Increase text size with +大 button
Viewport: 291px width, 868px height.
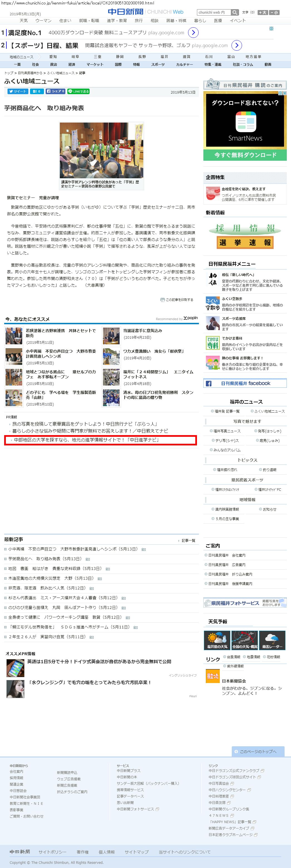point(262,13)
